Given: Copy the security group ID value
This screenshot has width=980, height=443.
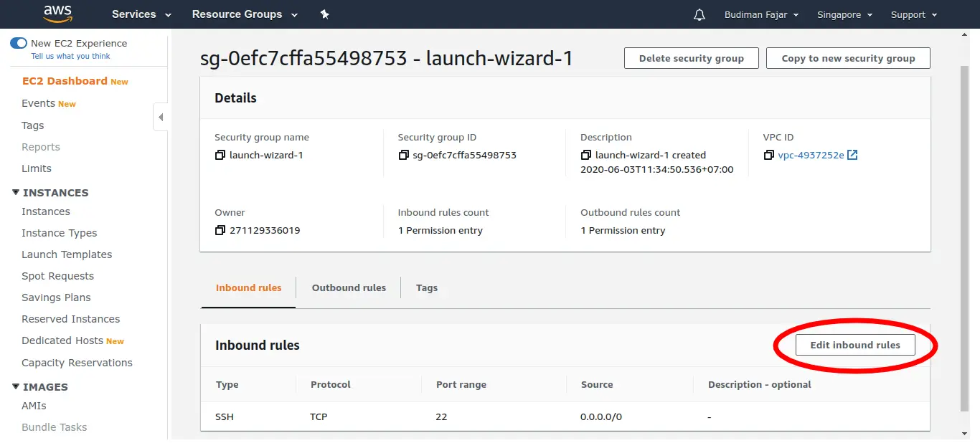Looking at the screenshot, I should click(404, 155).
